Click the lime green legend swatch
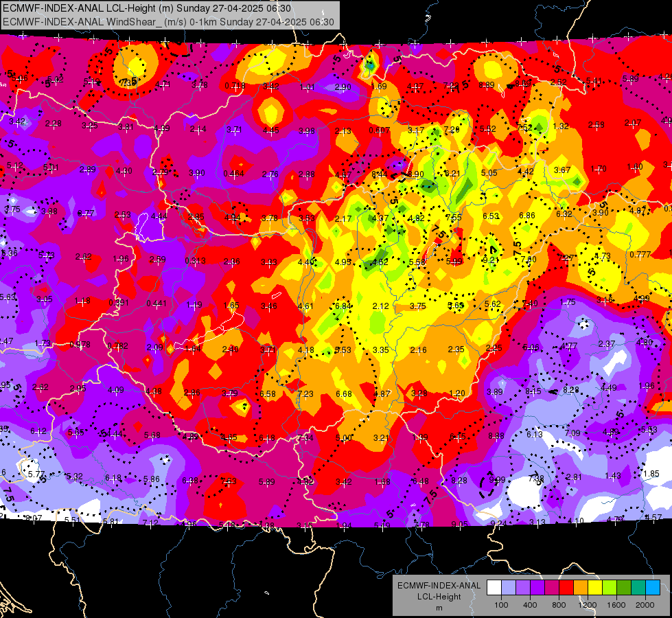The width and height of the screenshot is (672, 618). click(x=610, y=588)
